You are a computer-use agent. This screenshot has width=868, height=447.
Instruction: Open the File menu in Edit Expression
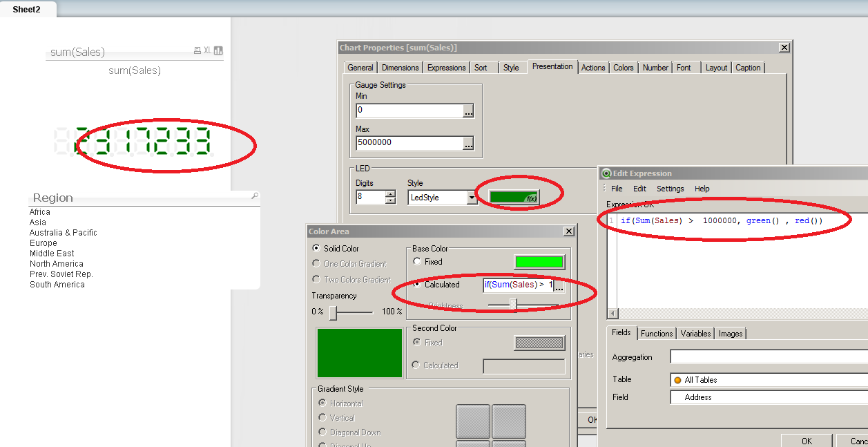coord(617,189)
